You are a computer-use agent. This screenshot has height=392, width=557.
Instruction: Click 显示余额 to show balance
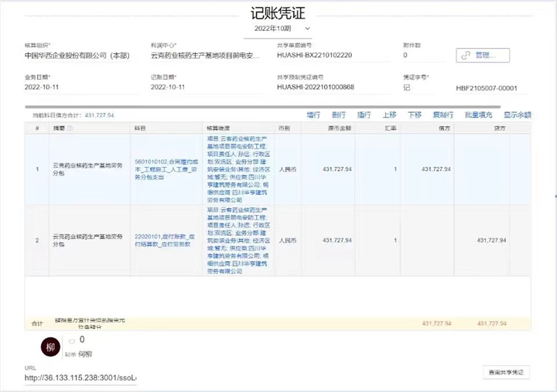pos(518,115)
